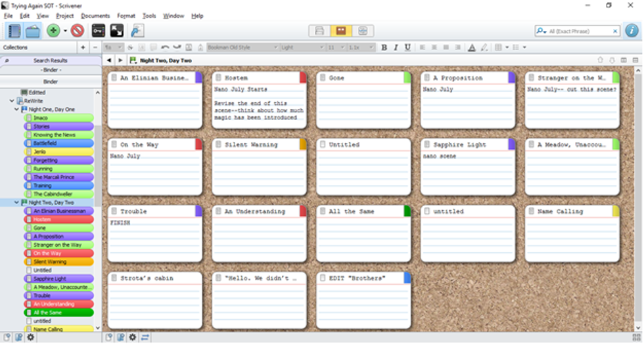Switch to corkboard view mode
The width and height of the screenshot is (644, 344).
(341, 31)
